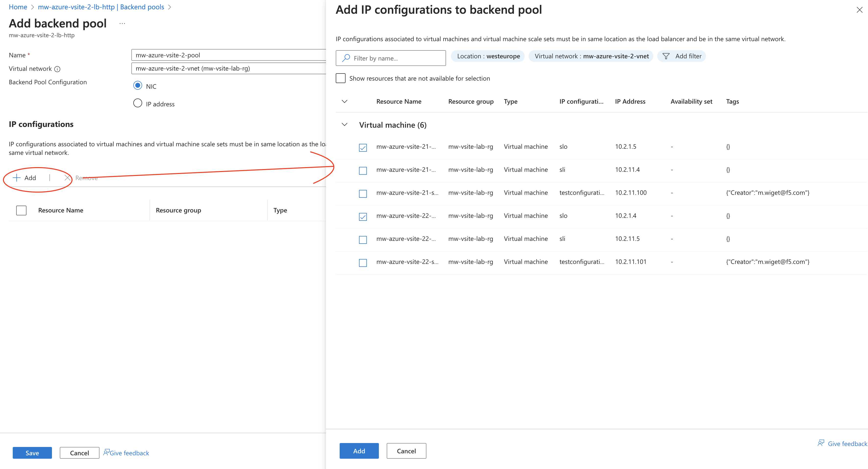Image resolution: width=868 pixels, height=469 pixels.
Task: Click the chevron above Resource Name column
Action: 345,101
